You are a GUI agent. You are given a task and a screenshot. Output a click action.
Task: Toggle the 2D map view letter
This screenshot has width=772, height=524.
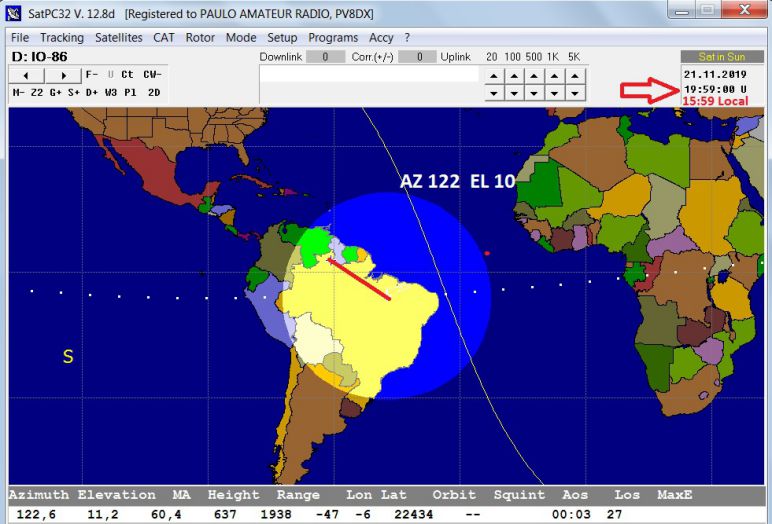(154, 92)
